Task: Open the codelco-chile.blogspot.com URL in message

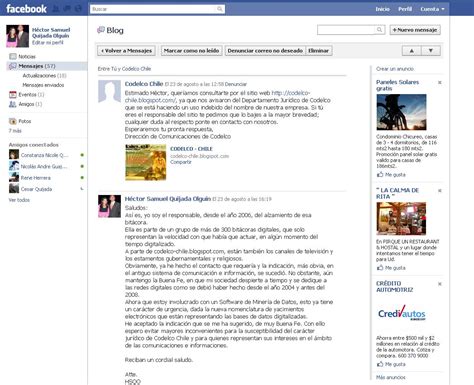Action: coord(217,96)
